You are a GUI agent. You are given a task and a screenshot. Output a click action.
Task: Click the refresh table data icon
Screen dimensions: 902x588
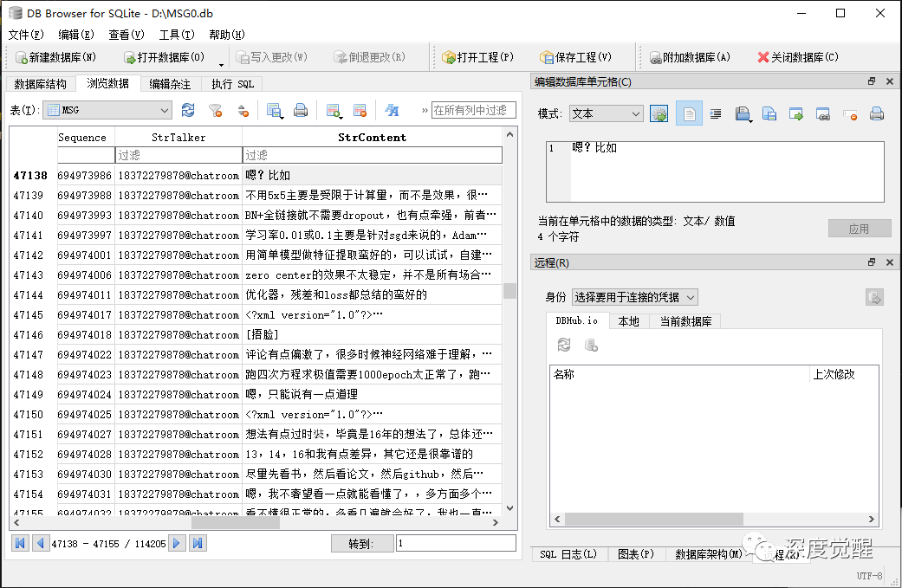coord(188,110)
